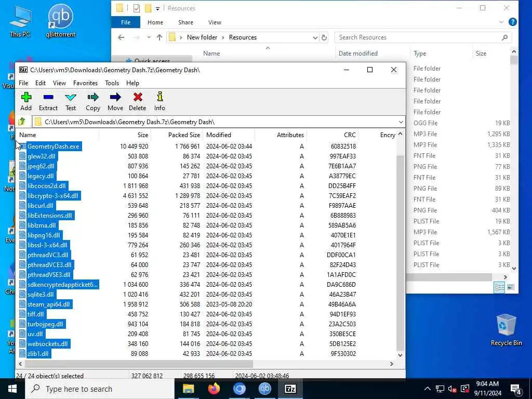The height and width of the screenshot is (399, 532).
Task: Click the red Delete toolbar icon
Action: (x=137, y=101)
